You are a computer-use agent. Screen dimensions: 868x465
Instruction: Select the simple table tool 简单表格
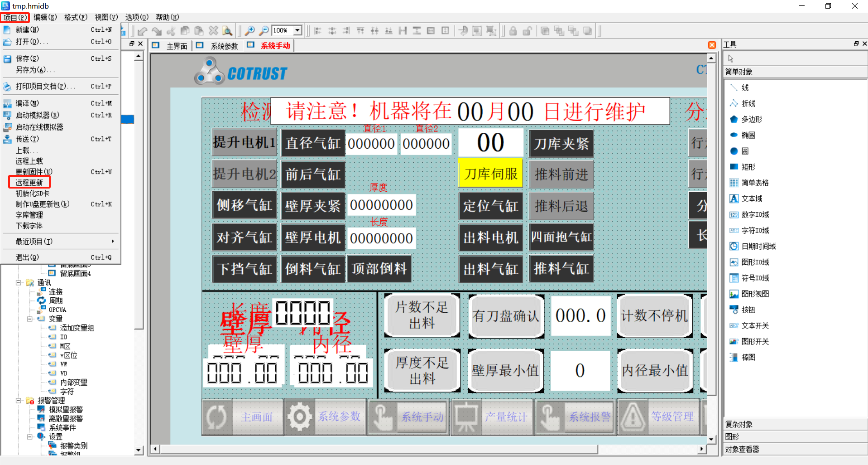(755, 183)
